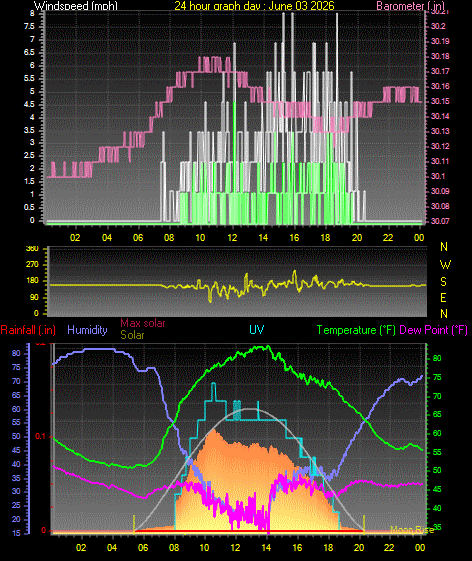This screenshot has height=561, width=472.
Task: Click '55' on the green temperature scale
Action: (x=437, y=452)
